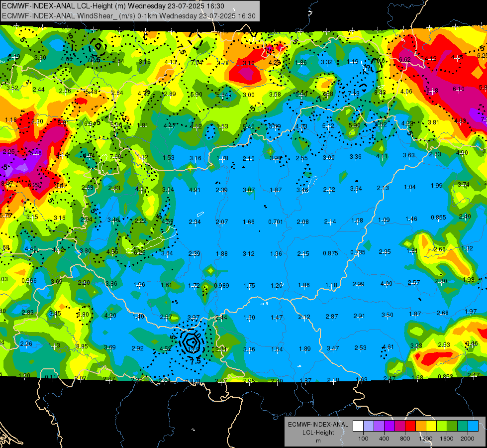This screenshot has width=487, height=448.
Task: Click the '800' legend scale label
Action: coord(405,439)
